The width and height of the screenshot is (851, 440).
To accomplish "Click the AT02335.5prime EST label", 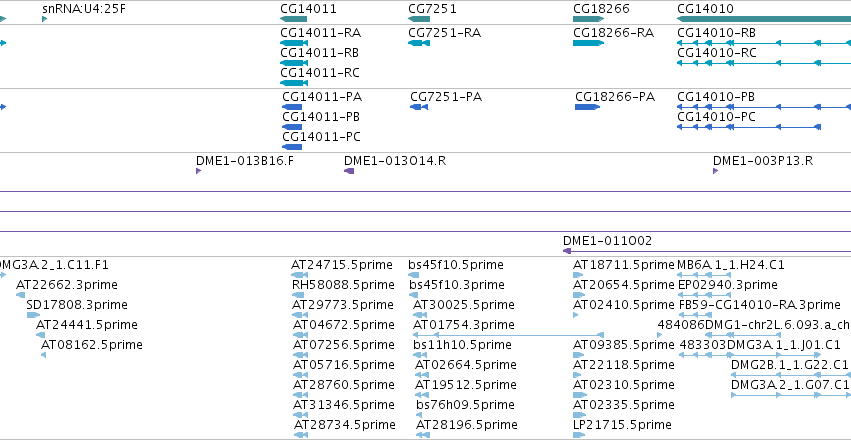I will (624, 405).
